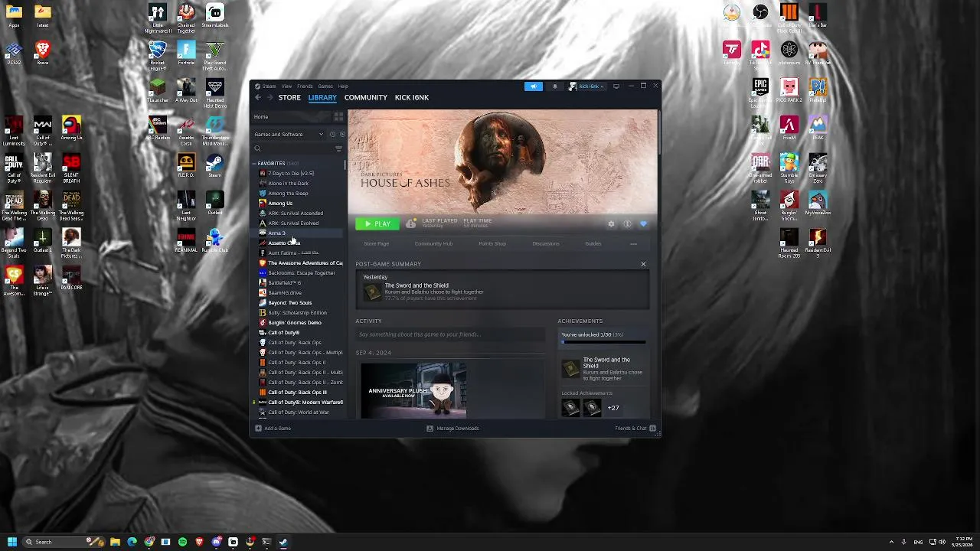Open game settings gear for House of Ashes
The height and width of the screenshot is (551, 980).
611,223
